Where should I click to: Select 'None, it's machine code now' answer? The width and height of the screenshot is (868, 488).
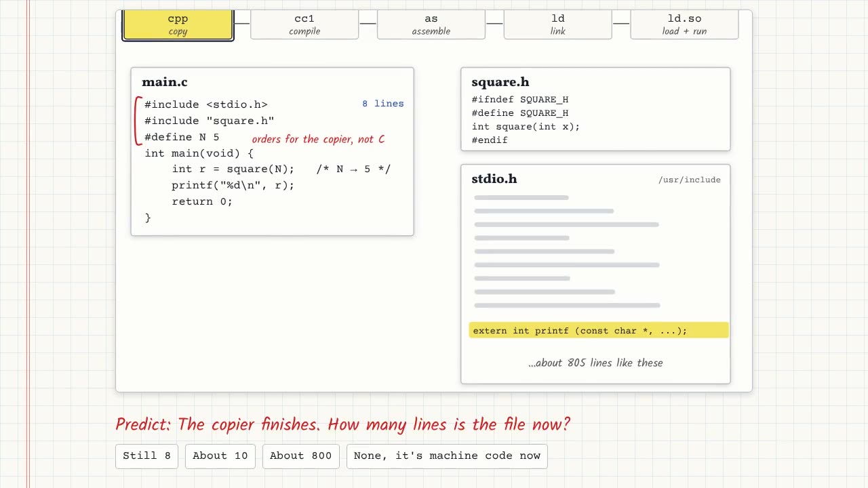coord(447,456)
